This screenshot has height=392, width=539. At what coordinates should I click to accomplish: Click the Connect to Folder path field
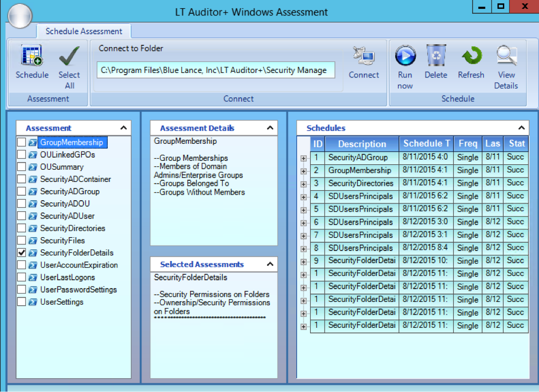pyautogui.click(x=216, y=70)
